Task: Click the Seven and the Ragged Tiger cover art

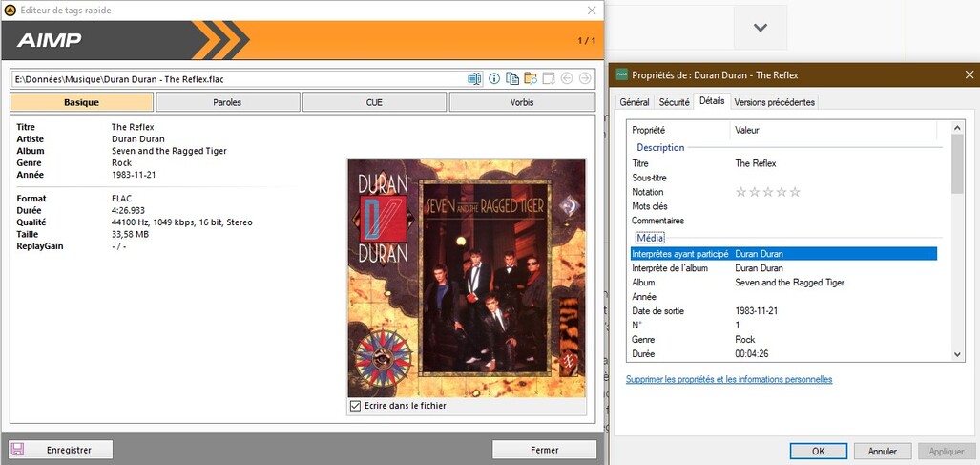Action: click(467, 278)
